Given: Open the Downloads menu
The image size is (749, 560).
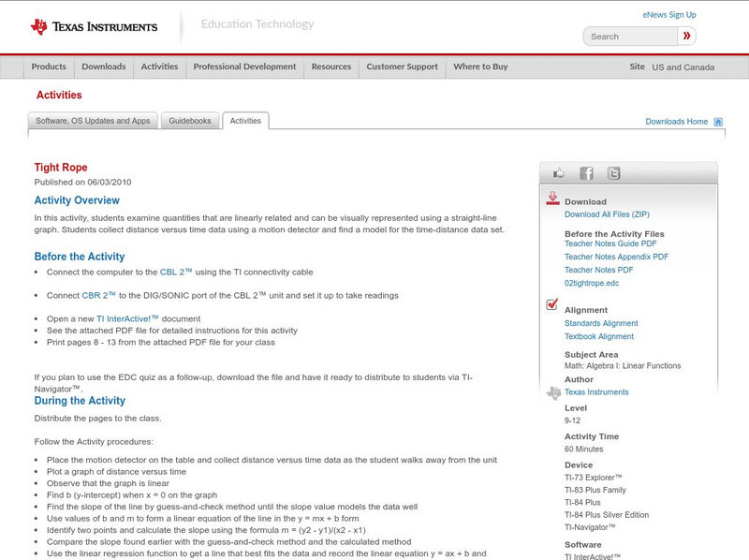Looking at the screenshot, I should [104, 66].
